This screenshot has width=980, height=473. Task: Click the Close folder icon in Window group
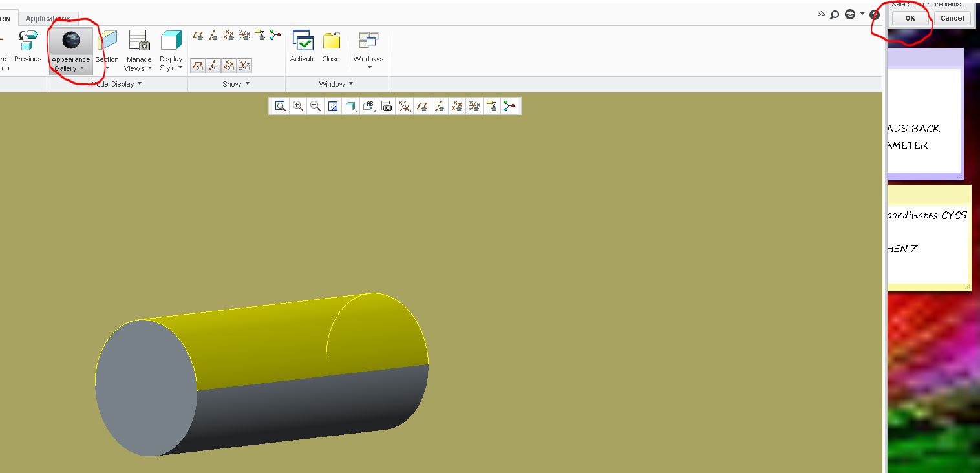coord(331,41)
